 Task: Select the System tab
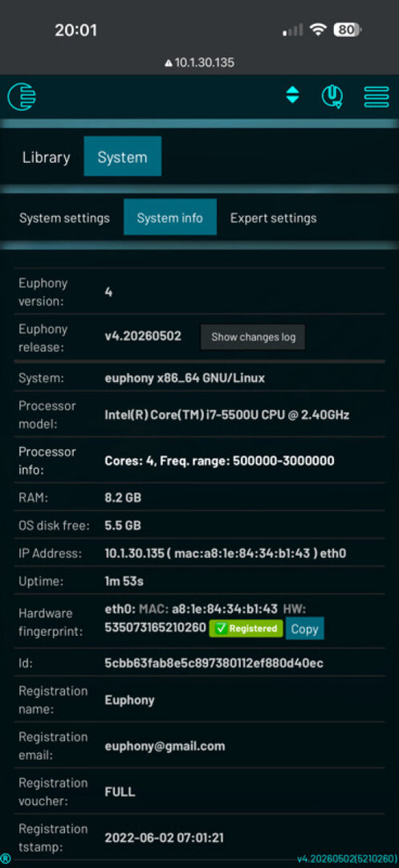[122, 157]
